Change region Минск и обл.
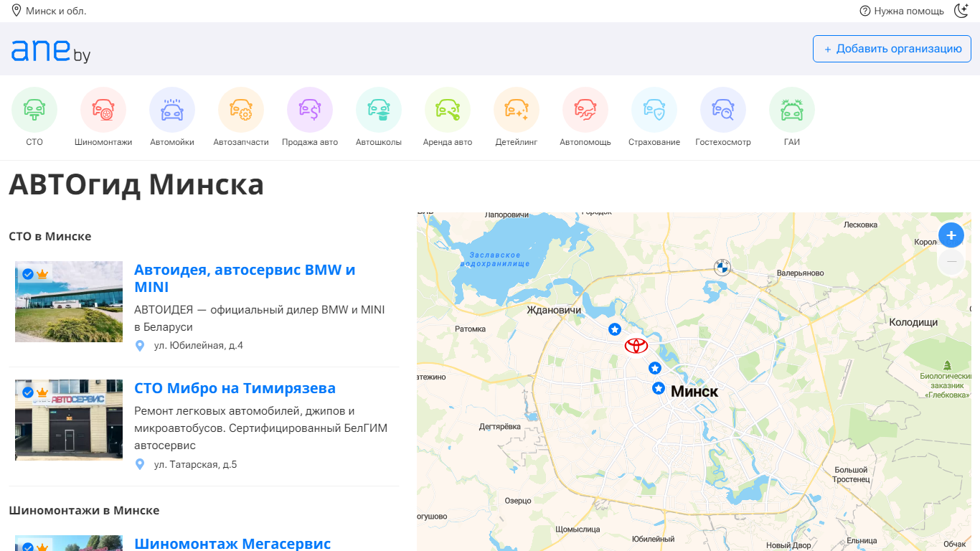Viewport: 980px width, 551px height. tap(49, 11)
